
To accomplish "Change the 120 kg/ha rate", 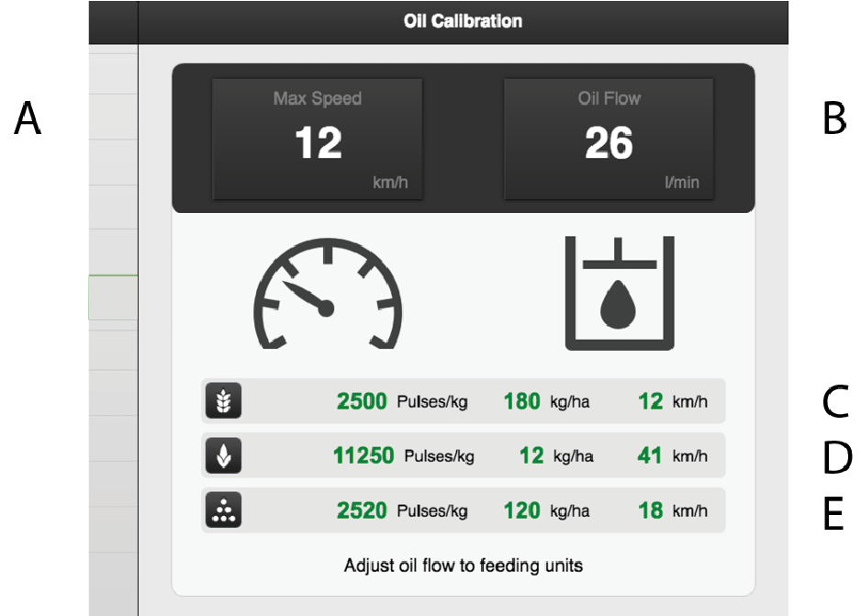I will coord(521,510).
